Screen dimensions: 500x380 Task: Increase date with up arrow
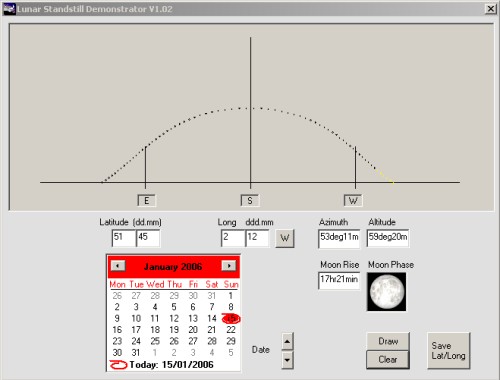(287, 341)
